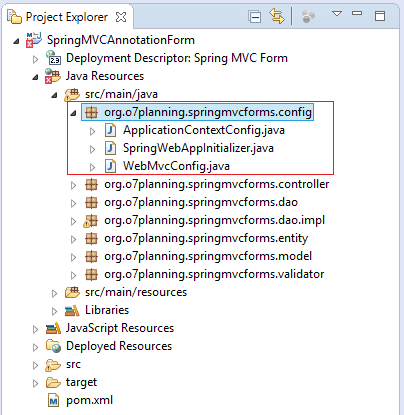Collapse the SpringMVCAnnotationForm project node
The image size is (404, 415).
click(16, 41)
